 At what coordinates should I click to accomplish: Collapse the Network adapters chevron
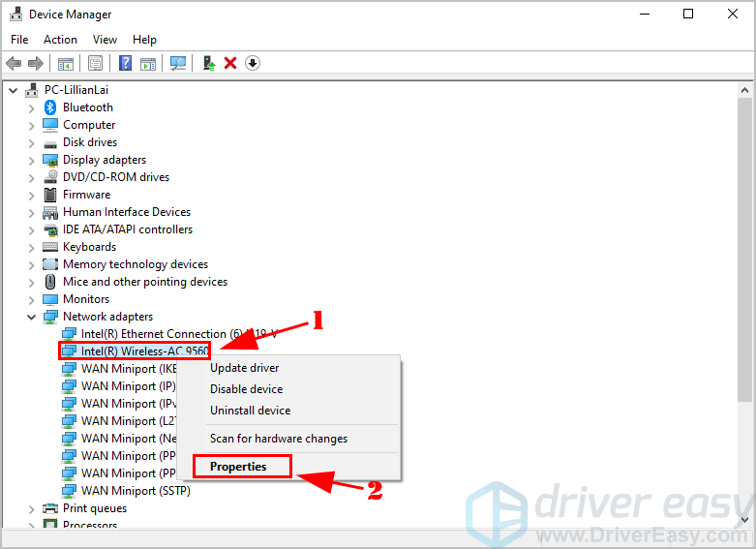[x=31, y=317]
